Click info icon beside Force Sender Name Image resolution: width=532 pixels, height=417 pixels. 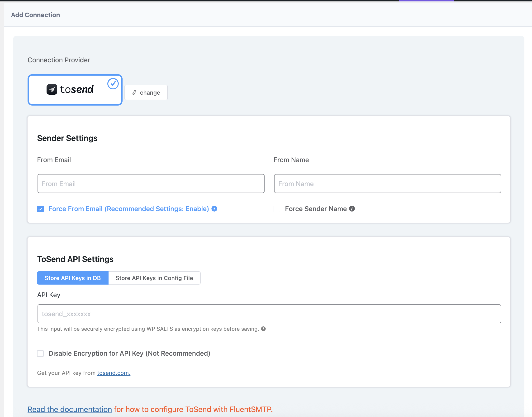click(x=352, y=209)
